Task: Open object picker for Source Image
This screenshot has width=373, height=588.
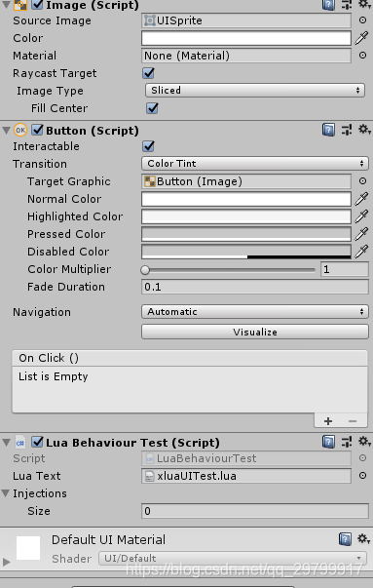Action: (362, 20)
